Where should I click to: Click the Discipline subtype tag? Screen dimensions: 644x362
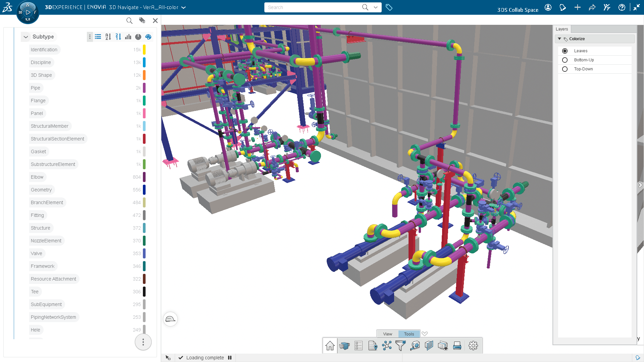pyautogui.click(x=41, y=62)
